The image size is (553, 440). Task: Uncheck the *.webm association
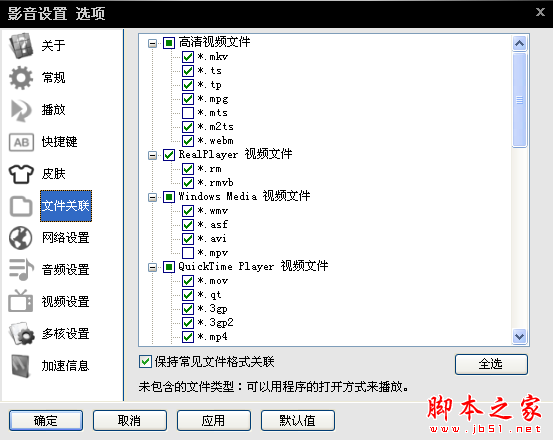point(188,141)
